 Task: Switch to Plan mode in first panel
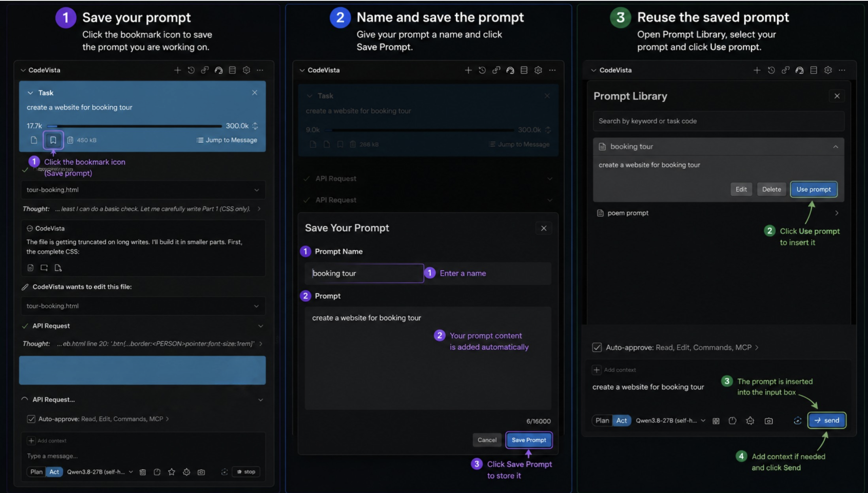pos(36,472)
